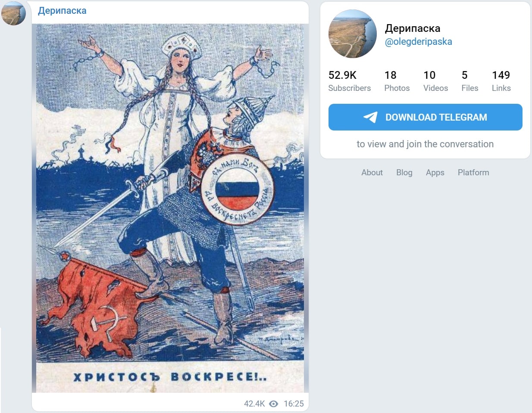
Task: Select the 5 Files counter
Action: [469, 81]
